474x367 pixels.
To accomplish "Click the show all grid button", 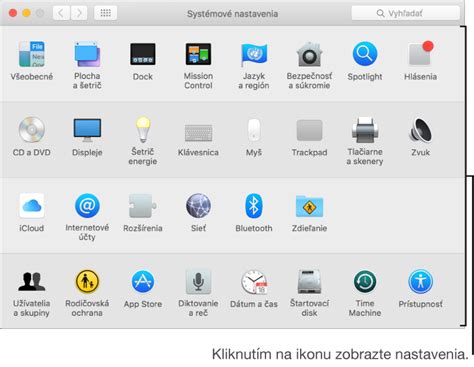I will pos(105,13).
